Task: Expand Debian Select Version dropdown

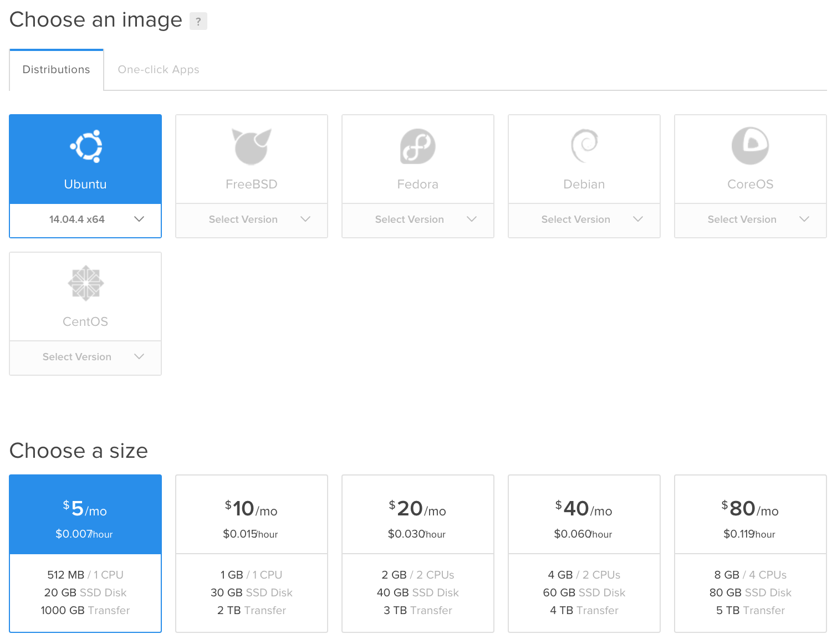Action: coord(584,219)
